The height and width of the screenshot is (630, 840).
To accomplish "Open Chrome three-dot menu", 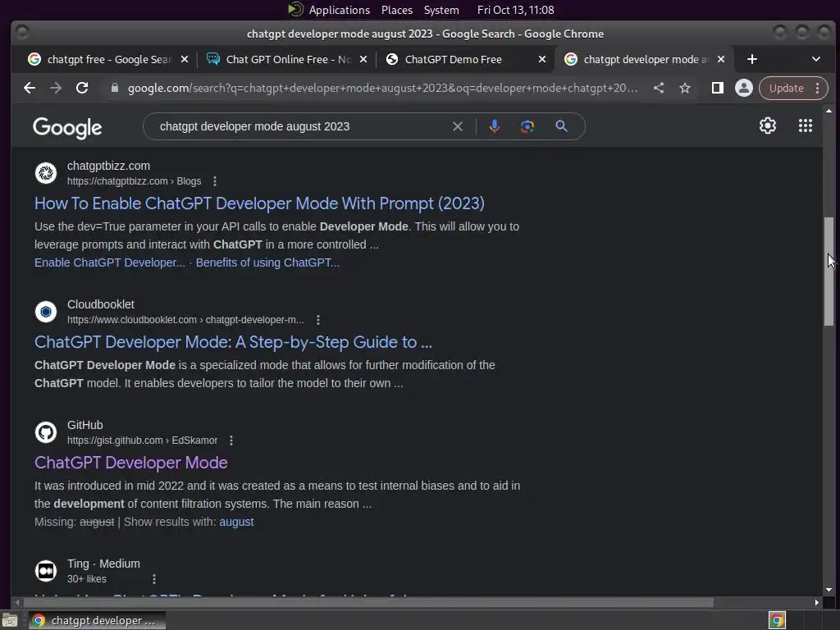I will pos(818,88).
